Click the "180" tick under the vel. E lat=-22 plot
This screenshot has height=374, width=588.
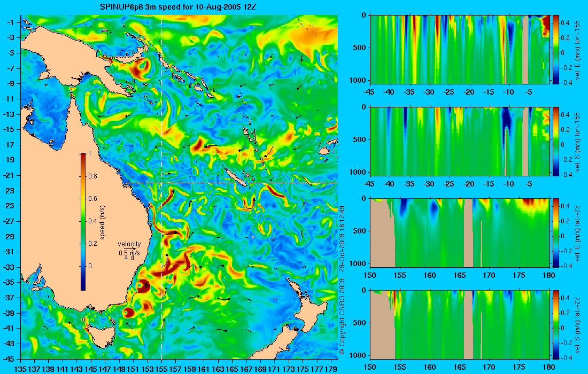549,276
